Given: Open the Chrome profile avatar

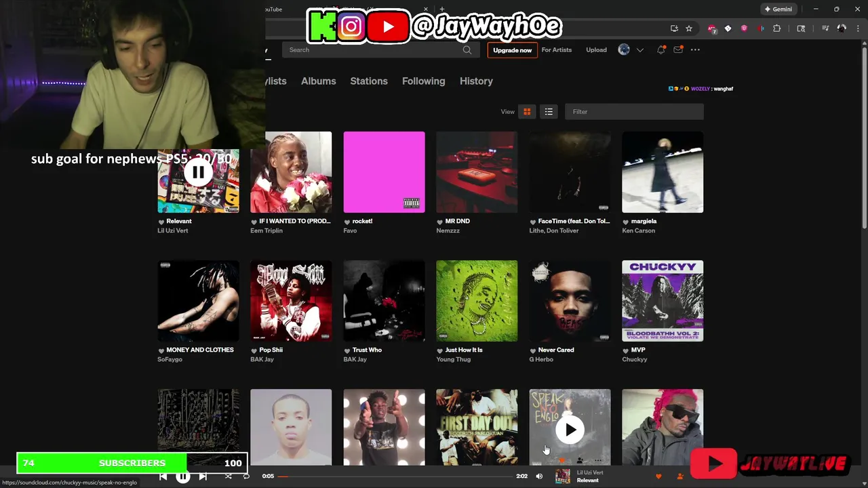Looking at the screenshot, I should point(842,28).
